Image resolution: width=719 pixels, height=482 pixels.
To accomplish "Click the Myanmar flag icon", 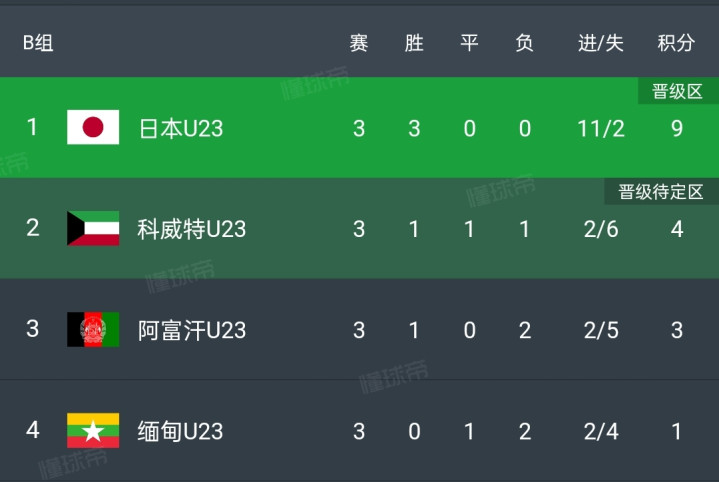I will [93, 431].
